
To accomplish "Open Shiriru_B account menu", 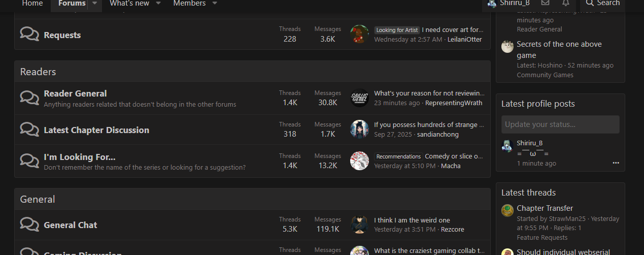I will [x=509, y=4].
